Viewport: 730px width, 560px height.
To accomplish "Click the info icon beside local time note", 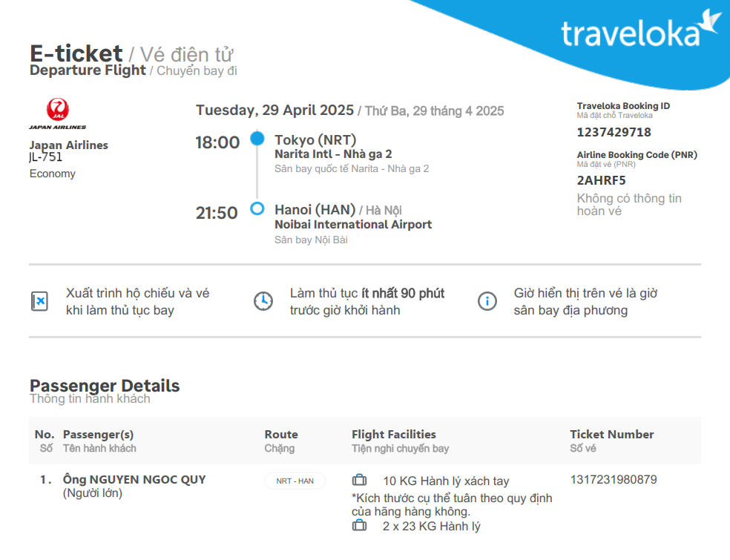I will [487, 301].
